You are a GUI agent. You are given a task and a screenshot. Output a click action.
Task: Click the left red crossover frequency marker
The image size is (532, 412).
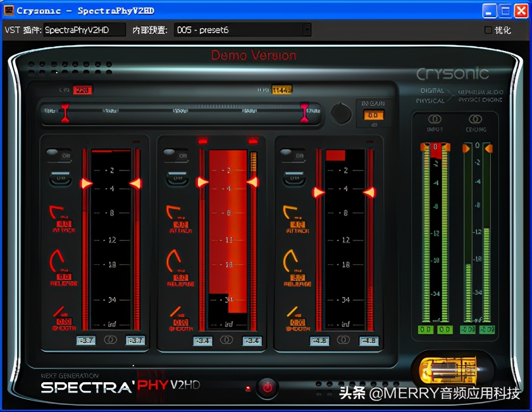pyautogui.click(x=65, y=112)
